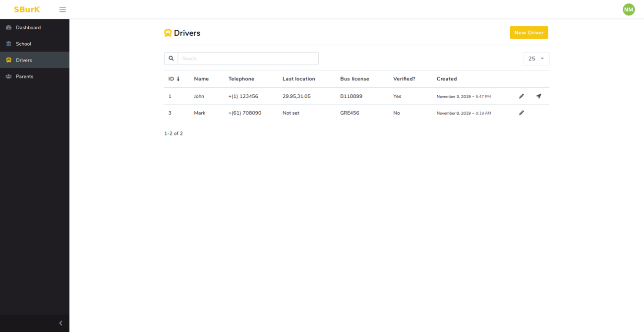
Task: Open John's location with the navigation arrow icon
Action: pyautogui.click(x=539, y=96)
